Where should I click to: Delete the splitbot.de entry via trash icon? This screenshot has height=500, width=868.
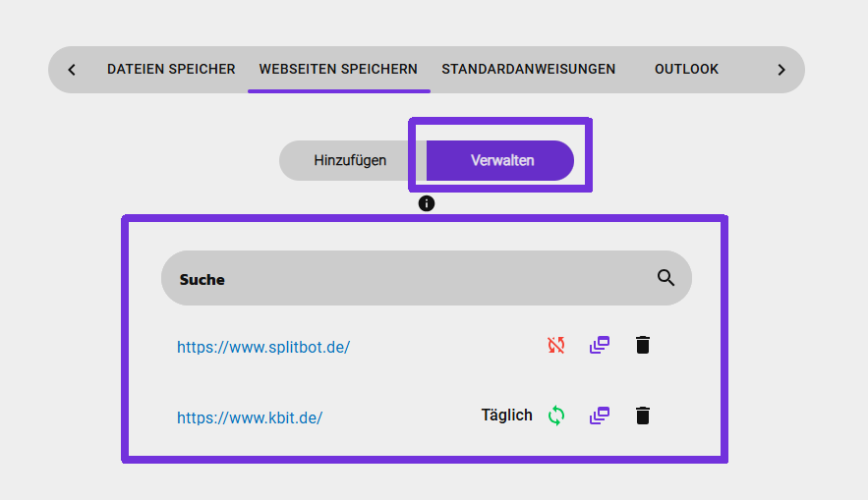[x=643, y=345]
